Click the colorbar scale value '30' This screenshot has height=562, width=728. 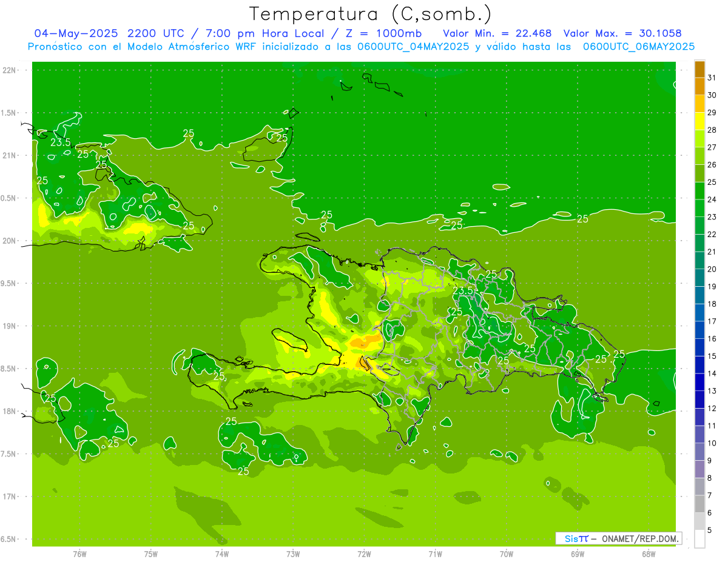[712, 95]
